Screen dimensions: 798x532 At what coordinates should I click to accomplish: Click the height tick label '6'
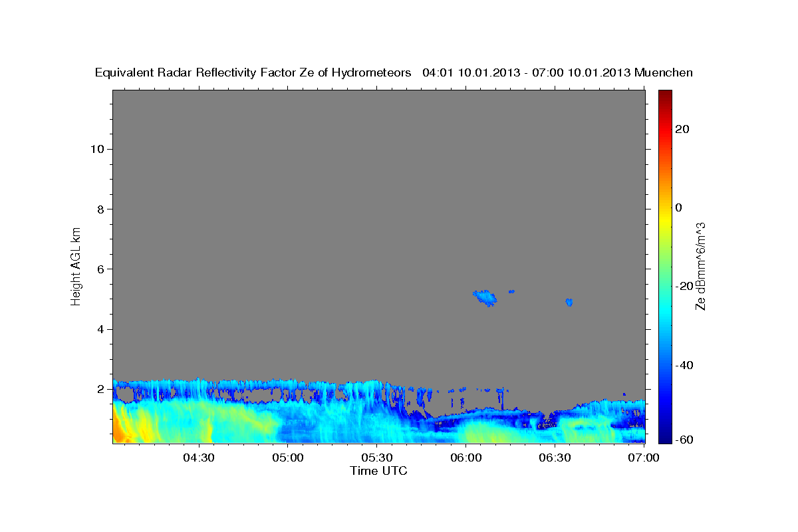coord(100,269)
